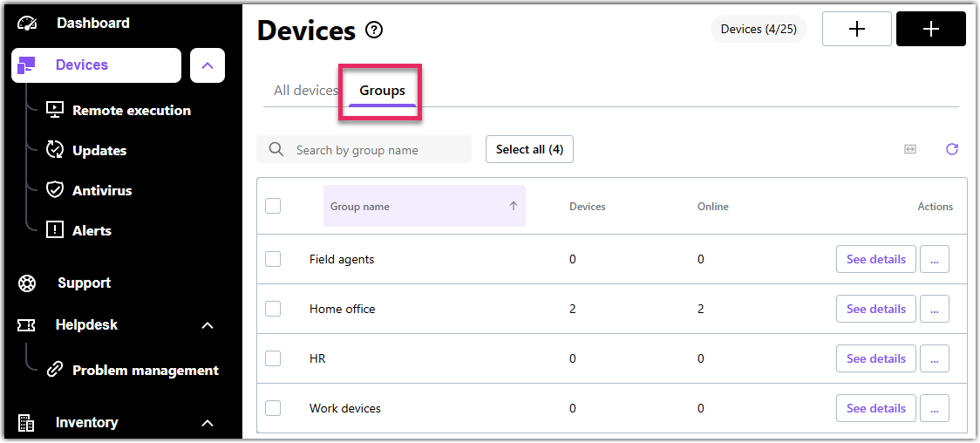This screenshot has height=443, width=980.
Task: Click the help question mark icon beside Devices
Action: [x=374, y=31]
